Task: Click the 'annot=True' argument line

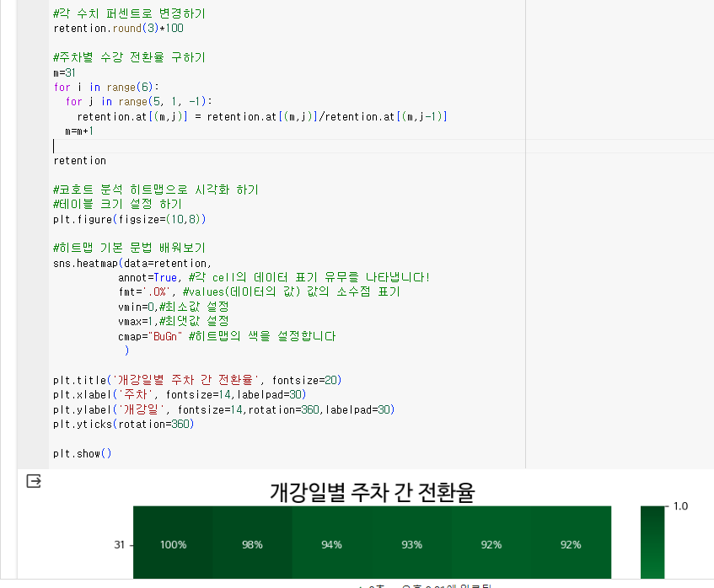Action: click(274, 277)
